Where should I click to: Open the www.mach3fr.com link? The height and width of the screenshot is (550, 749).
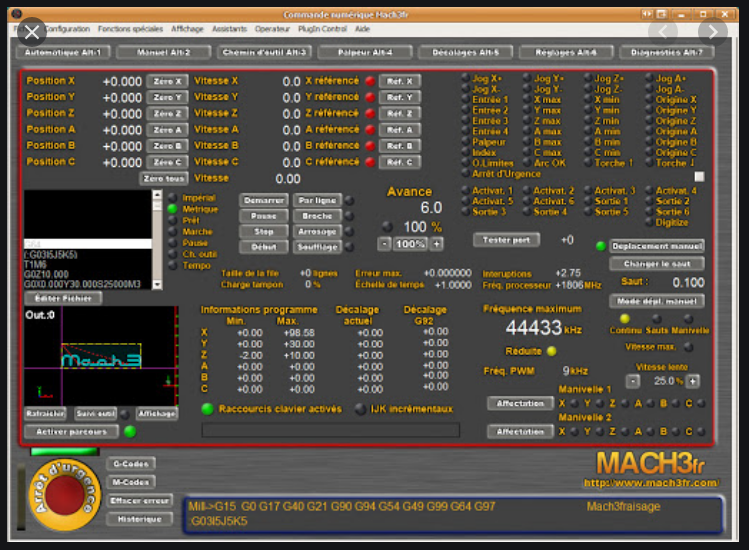[651, 483]
